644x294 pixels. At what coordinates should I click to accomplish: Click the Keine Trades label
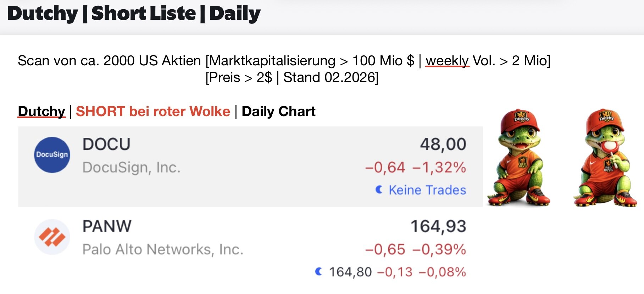coord(427,190)
